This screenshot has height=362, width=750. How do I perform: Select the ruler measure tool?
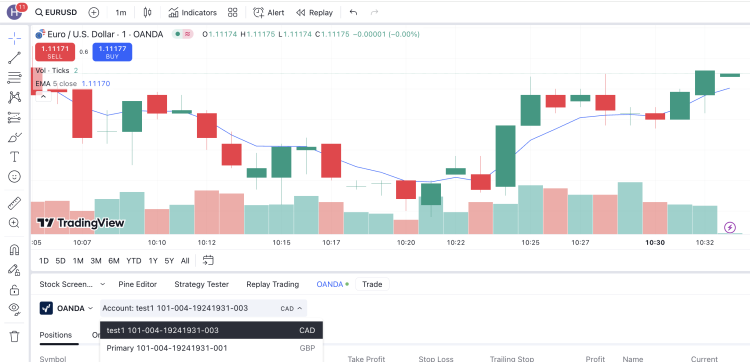pos(14,203)
